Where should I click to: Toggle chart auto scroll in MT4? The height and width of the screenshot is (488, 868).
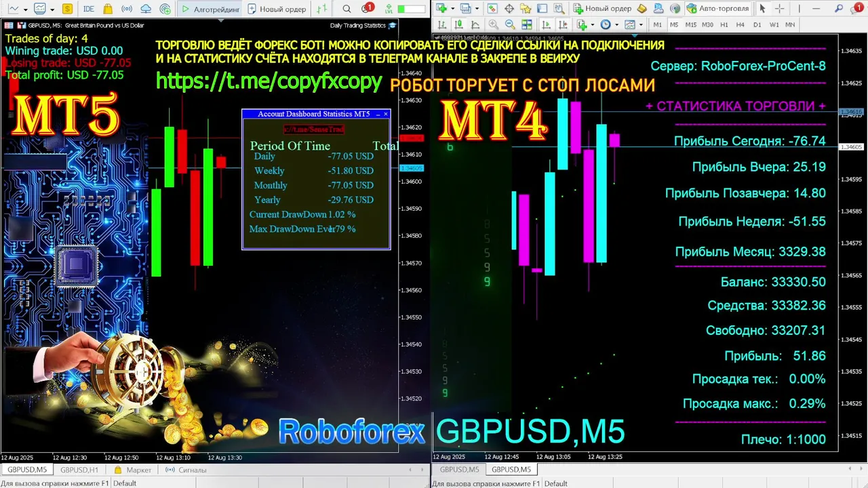pos(546,24)
